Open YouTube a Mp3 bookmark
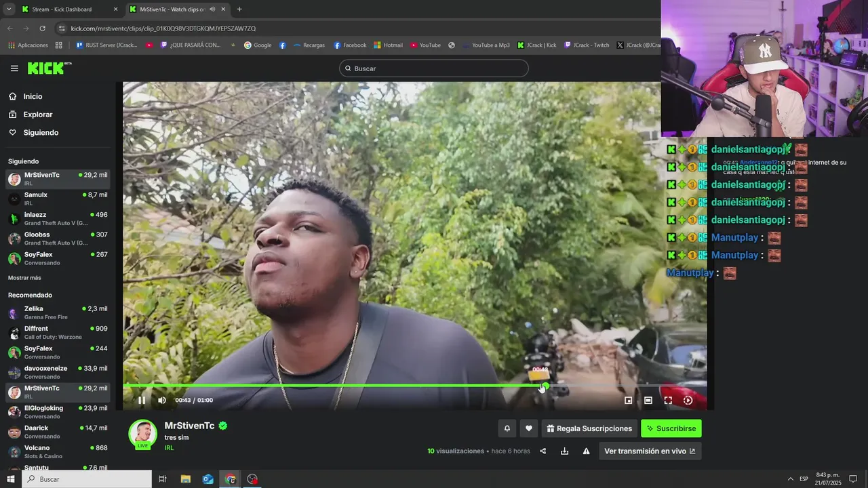The height and width of the screenshot is (488, 868). (x=486, y=45)
